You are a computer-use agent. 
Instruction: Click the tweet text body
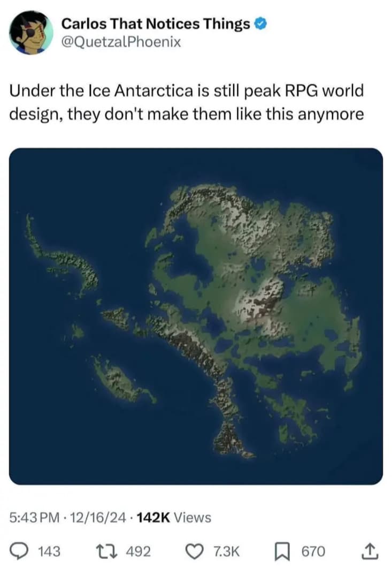pos(186,102)
